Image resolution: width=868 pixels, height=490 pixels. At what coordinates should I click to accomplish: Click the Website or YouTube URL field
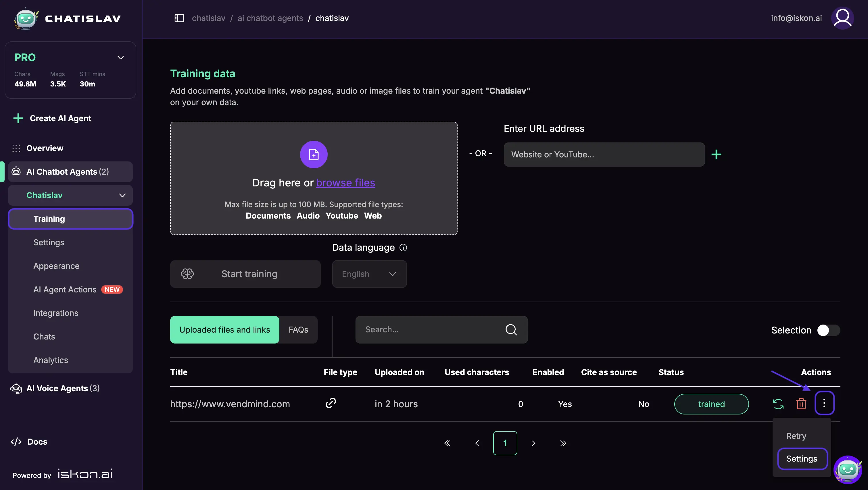point(604,154)
